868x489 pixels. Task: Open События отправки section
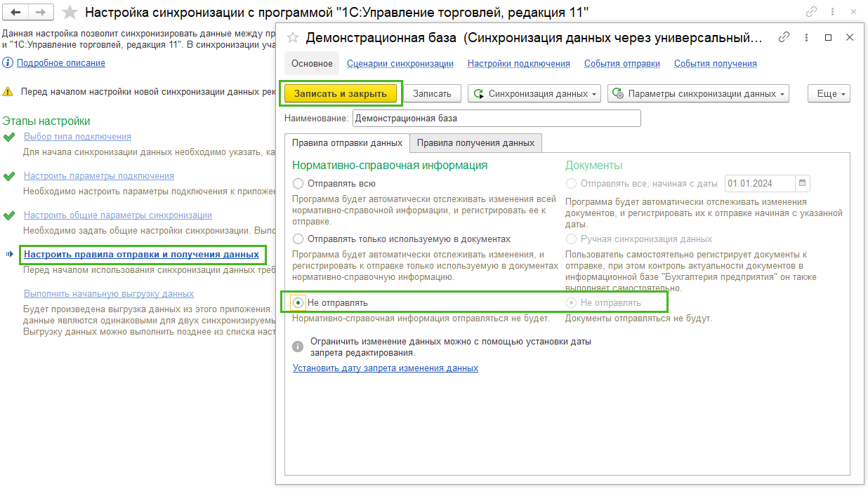tap(622, 63)
